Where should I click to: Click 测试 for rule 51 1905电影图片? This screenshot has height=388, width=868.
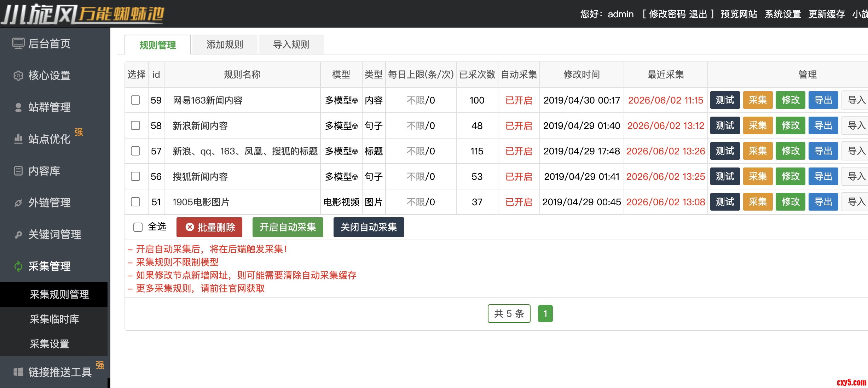click(725, 202)
